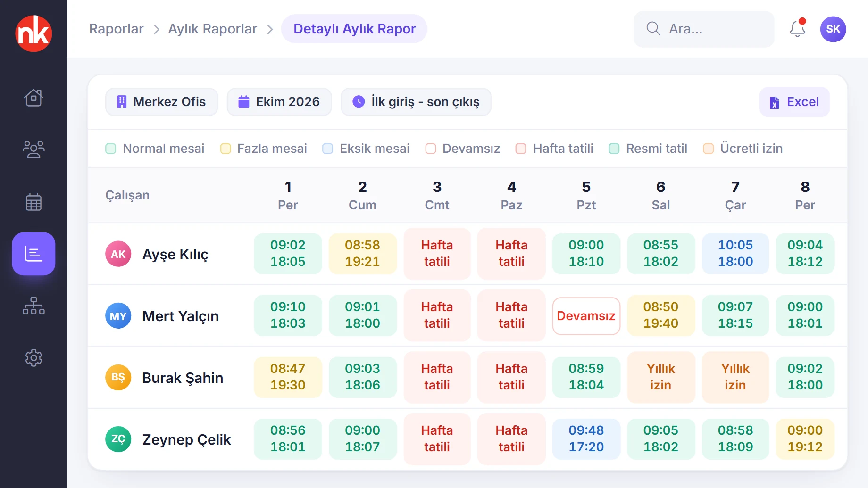Image resolution: width=868 pixels, height=488 pixels.
Task: Click Ayşe Kılıç's 09:02 18:05 cell
Action: pyautogui.click(x=288, y=254)
